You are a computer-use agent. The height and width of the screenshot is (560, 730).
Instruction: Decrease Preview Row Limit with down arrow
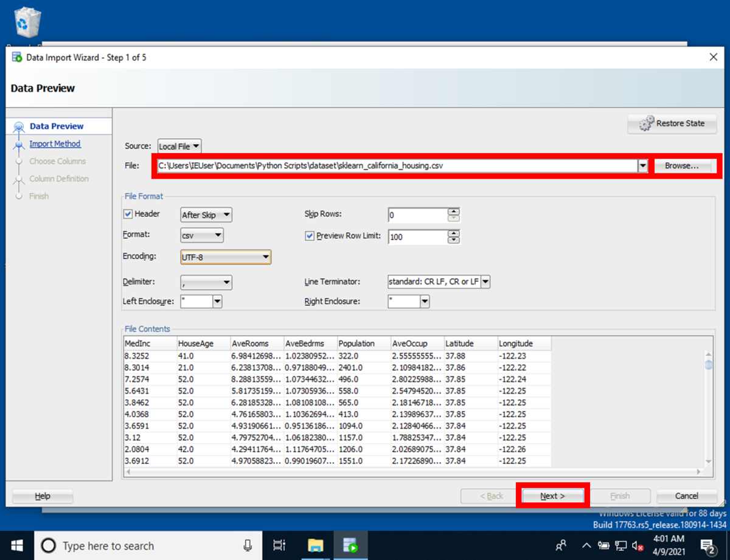click(454, 240)
